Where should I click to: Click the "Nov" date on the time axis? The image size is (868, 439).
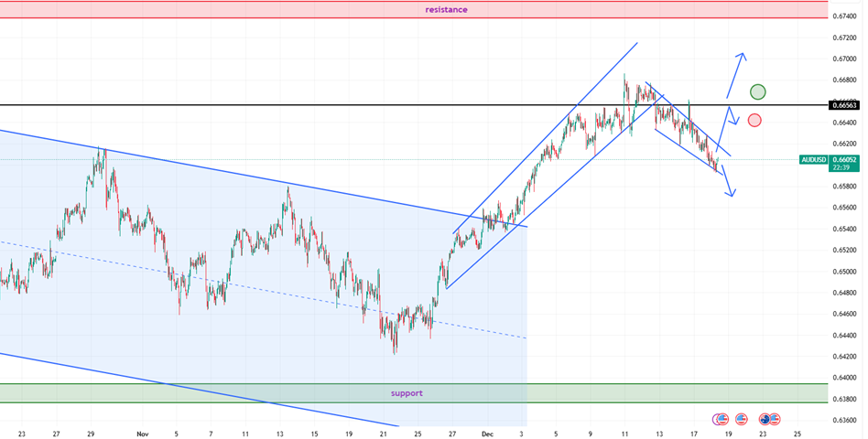point(142,434)
